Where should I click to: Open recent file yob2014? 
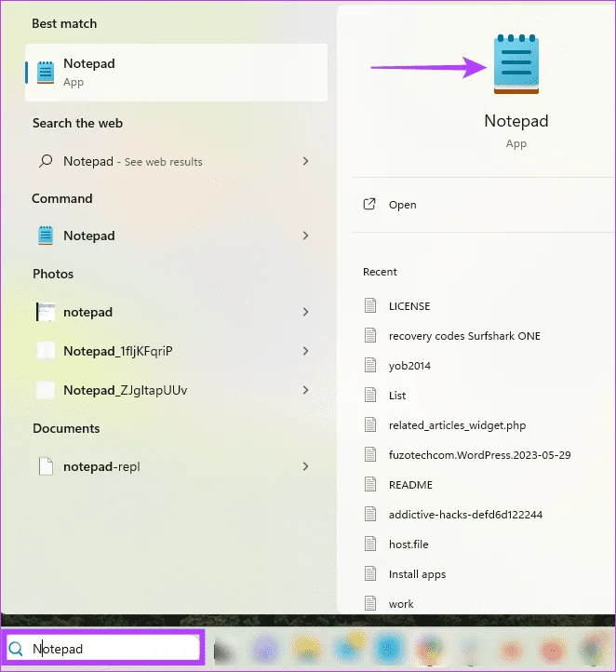[409, 366]
